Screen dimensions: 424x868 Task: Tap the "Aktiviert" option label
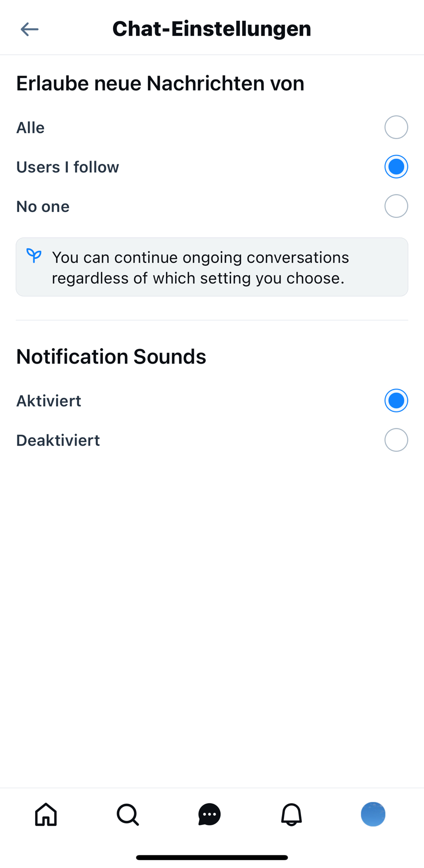click(49, 401)
